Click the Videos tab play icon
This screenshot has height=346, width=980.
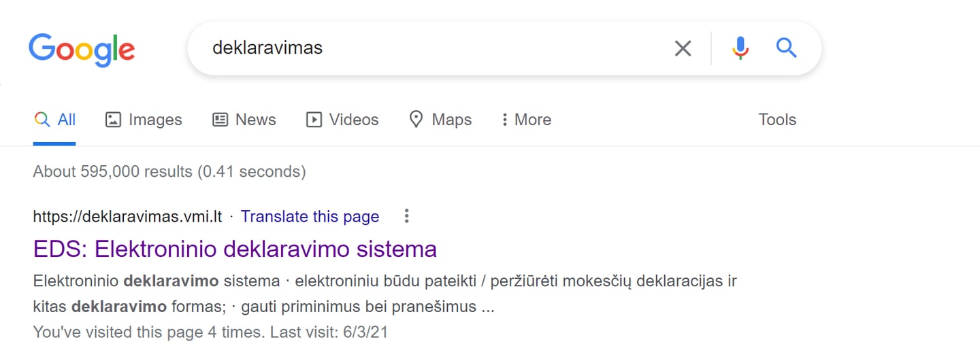[x=314, y=120]
